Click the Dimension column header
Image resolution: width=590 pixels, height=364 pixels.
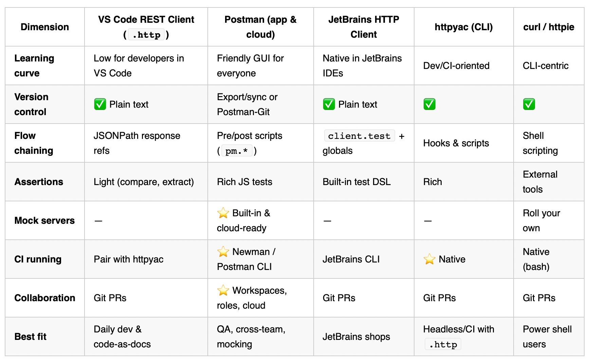click(45, 27)
